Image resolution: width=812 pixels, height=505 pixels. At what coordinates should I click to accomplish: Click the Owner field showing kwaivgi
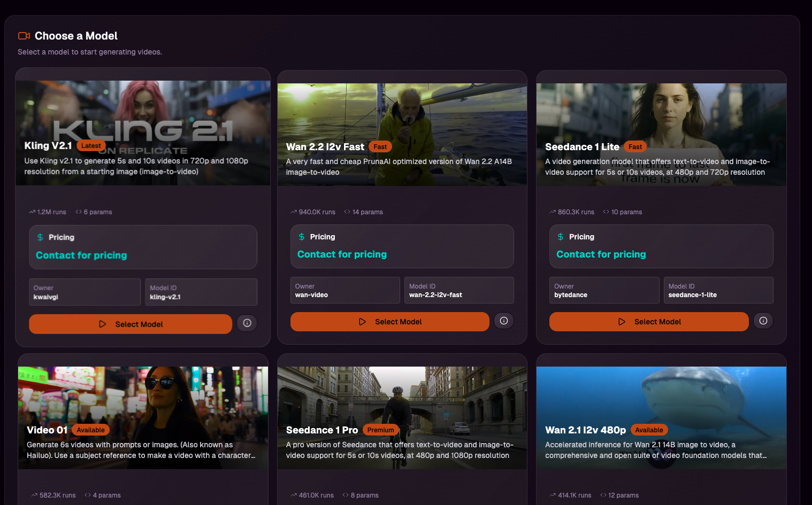pos(85,292)
